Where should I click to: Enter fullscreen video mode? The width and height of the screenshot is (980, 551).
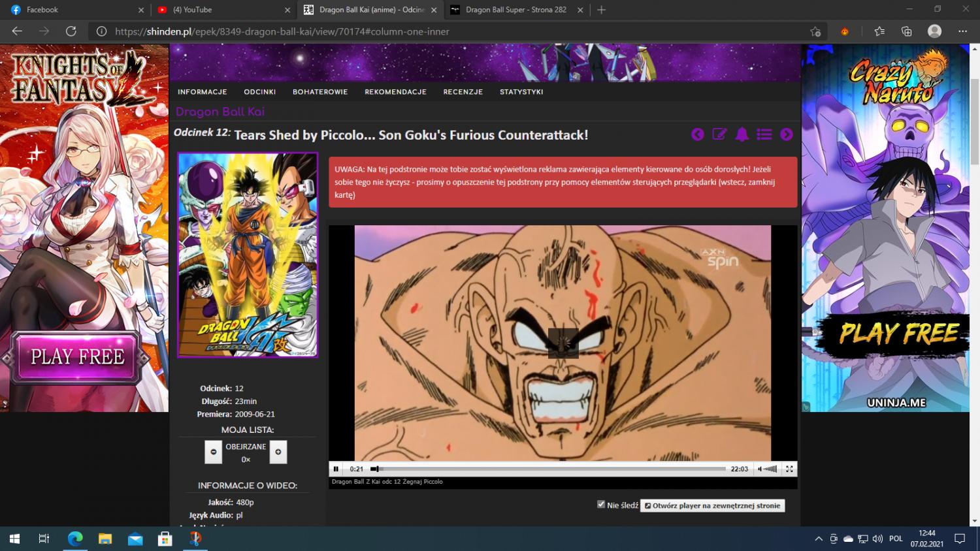(789, 469)
